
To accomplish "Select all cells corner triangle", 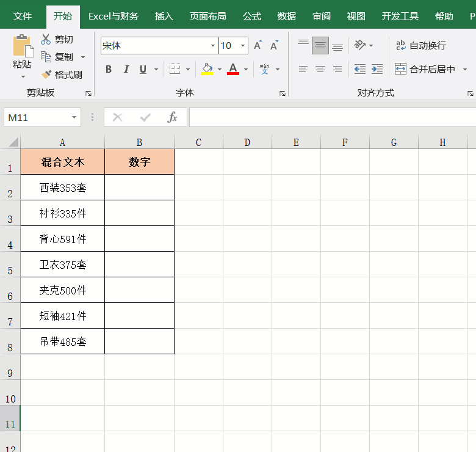I will click(13, 142).
